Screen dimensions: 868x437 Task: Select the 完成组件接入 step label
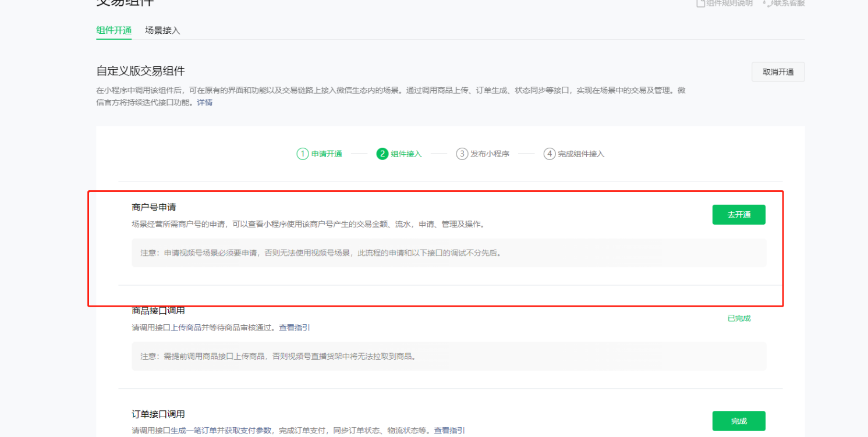(581, 154)
